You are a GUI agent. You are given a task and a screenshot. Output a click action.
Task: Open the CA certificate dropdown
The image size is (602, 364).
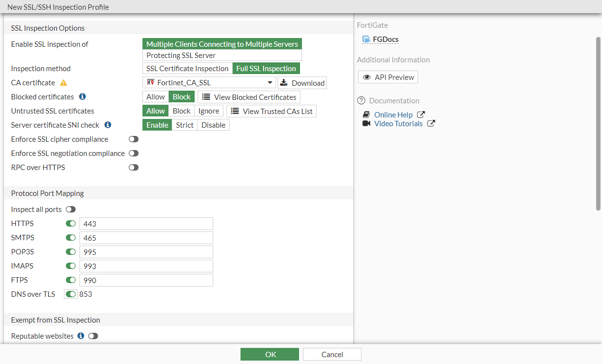pyautogui.click(x=270, y=82)
